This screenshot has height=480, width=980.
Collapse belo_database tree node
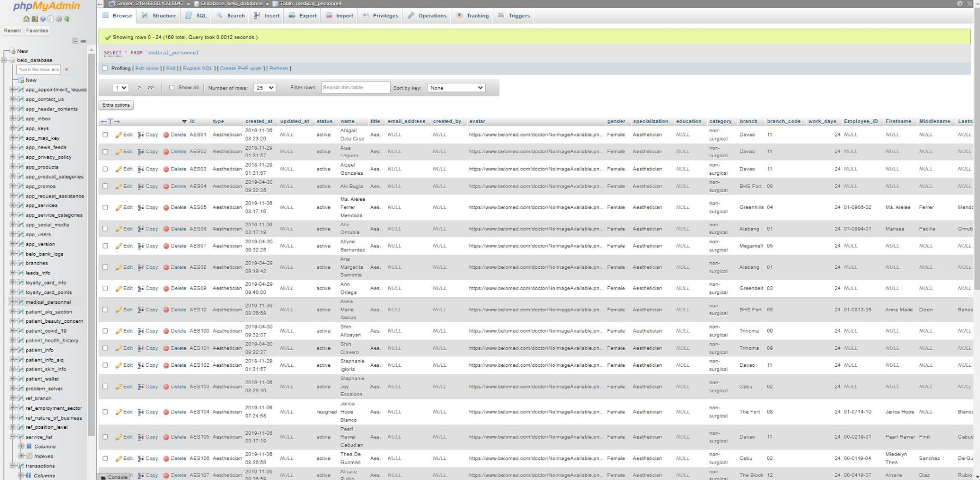click(x=4, y=60)
